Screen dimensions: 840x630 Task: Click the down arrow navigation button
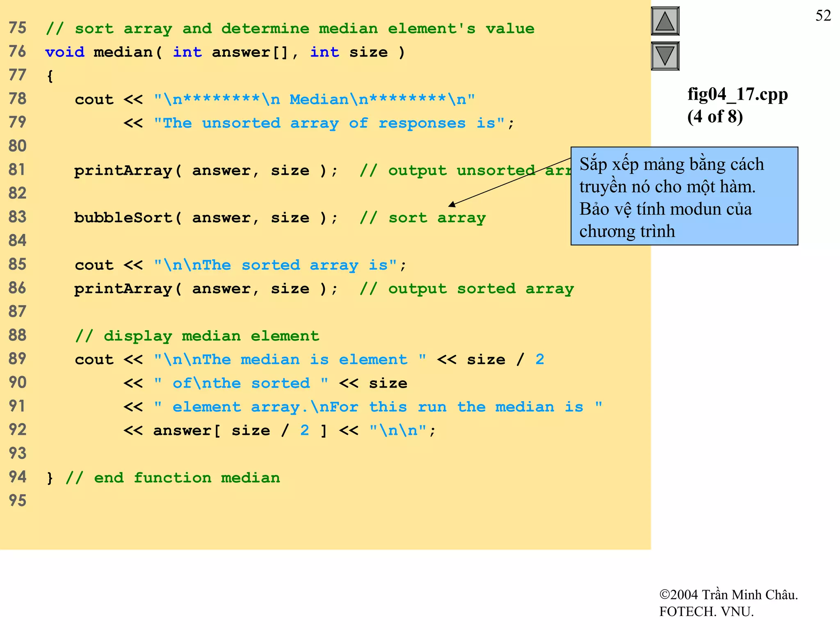click(x=665, y=56)
